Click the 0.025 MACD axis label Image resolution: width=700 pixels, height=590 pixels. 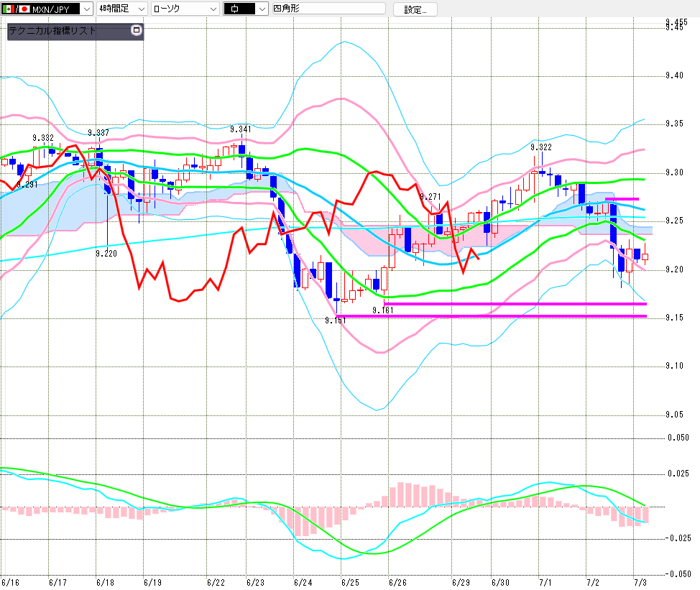[x=678, y=474]
